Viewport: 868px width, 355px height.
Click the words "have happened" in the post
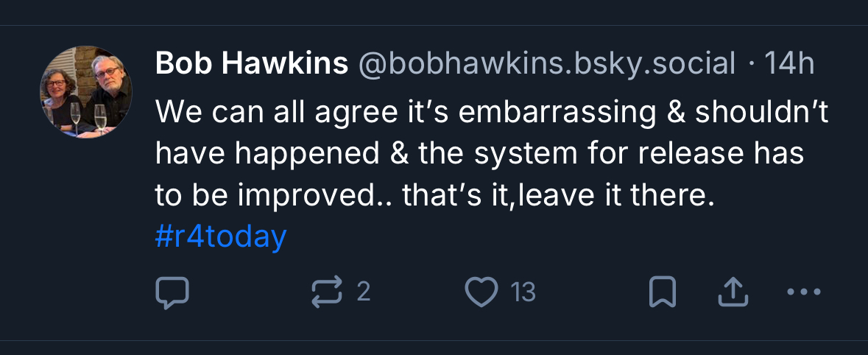[256, 154]
